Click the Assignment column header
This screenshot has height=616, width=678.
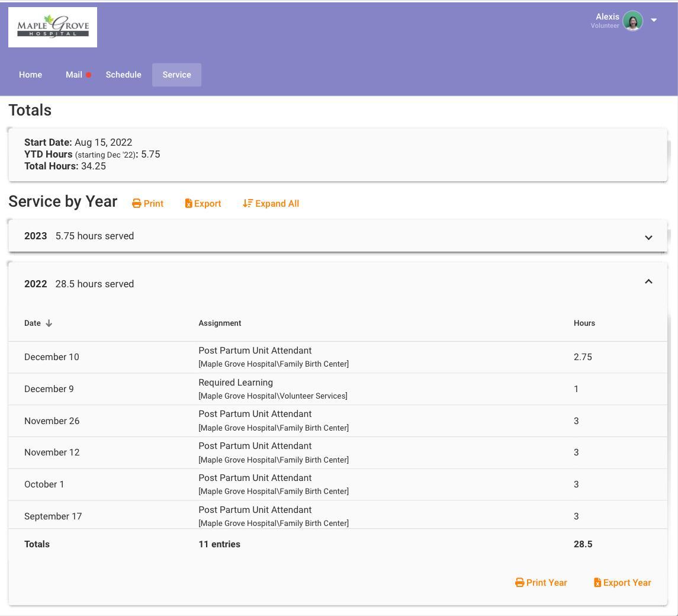(220, 323)
